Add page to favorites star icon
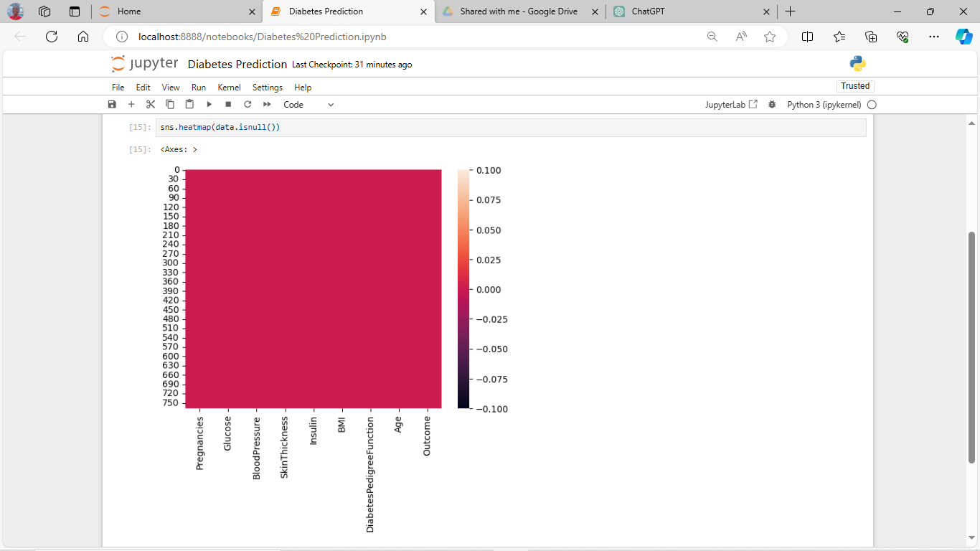Viewport: 980px width, 551px height. point(770,37)
